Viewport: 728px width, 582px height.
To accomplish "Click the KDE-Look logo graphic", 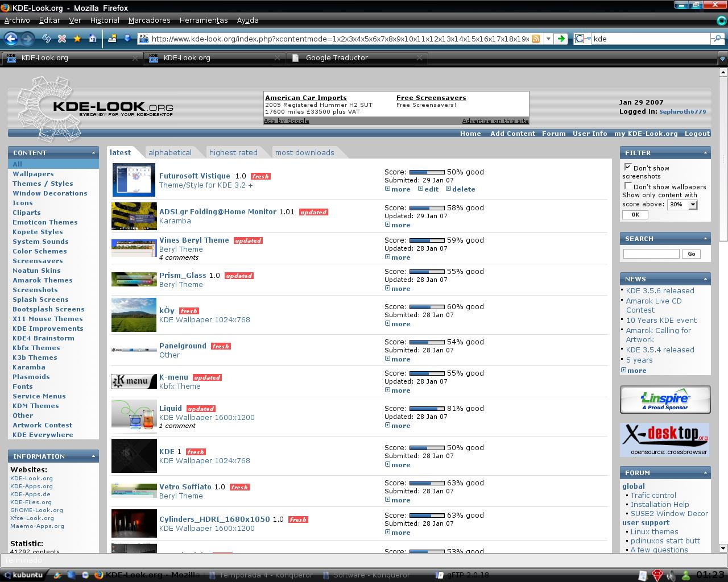I will pyautogui.click(x=95, y=108).
